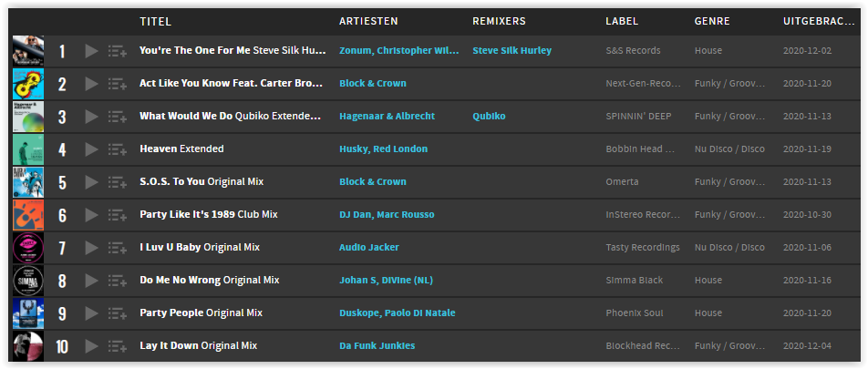Open the Block & Crown artist link on track 2
868x369 pixels.
click(373, 84)
